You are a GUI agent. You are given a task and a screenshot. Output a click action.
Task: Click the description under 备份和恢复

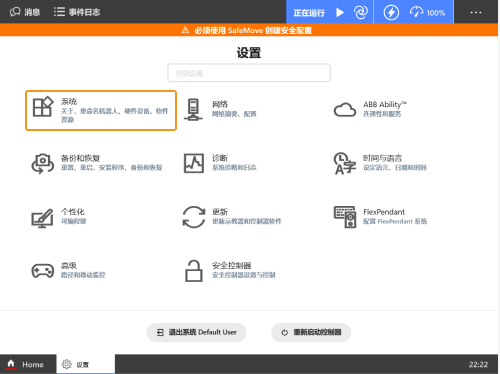tap(112, 168)
